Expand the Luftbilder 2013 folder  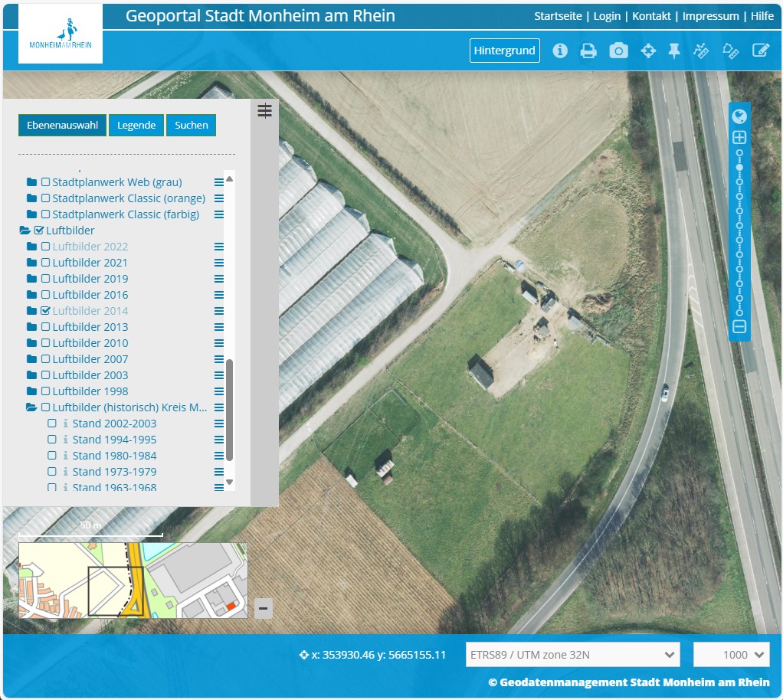tap(31, 326)
